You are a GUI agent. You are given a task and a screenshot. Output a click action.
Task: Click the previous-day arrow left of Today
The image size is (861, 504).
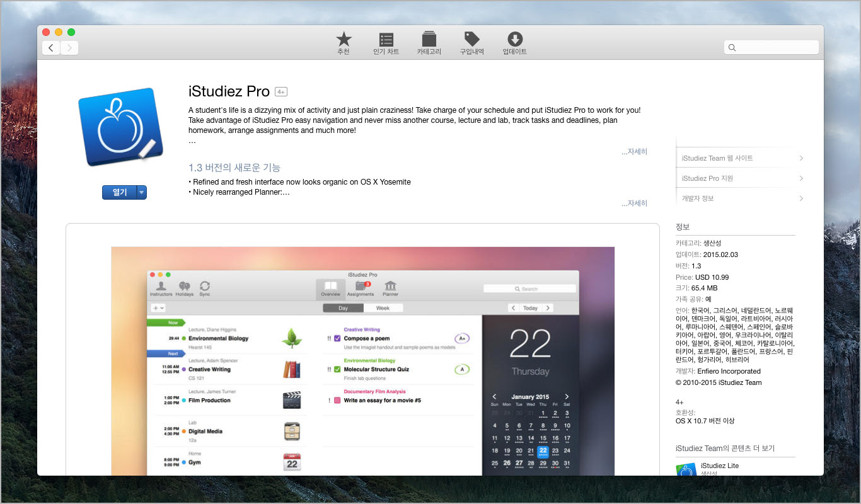tap(514, 308)
